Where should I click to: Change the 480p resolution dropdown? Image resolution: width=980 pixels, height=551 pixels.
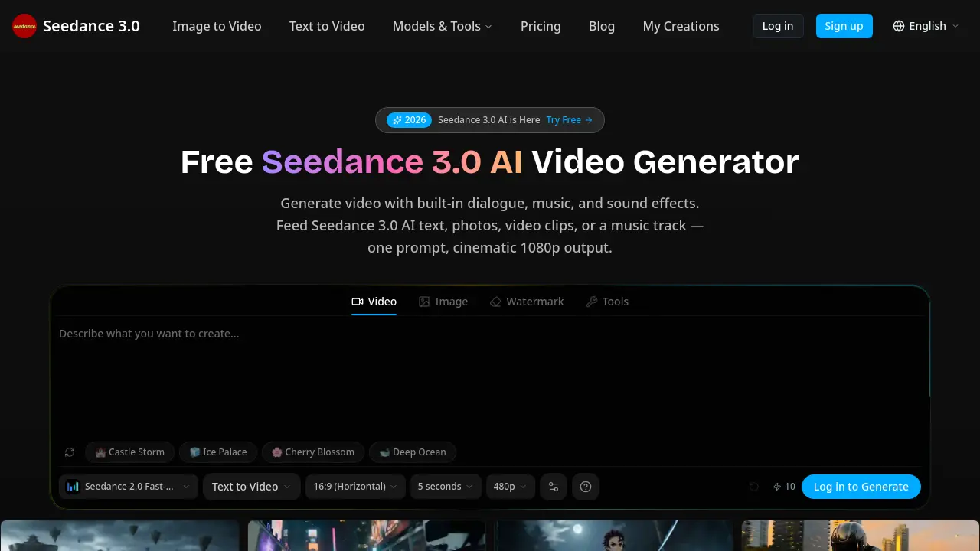tap(511, 487)
